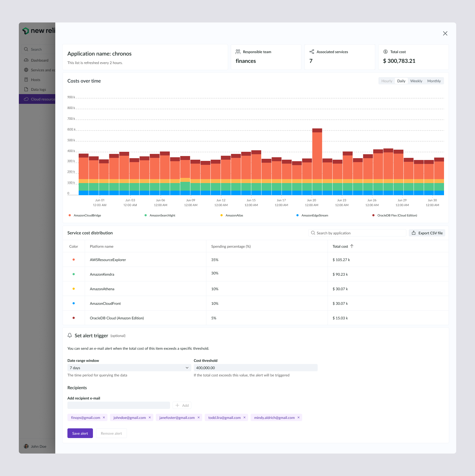This screenshot has height=476, width=475.
Task: Click the Export CSV file button
Action: coord(427,233)
